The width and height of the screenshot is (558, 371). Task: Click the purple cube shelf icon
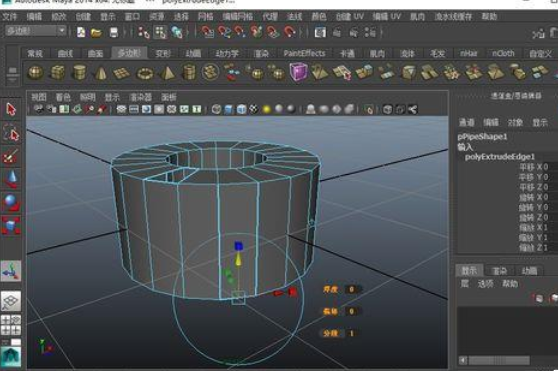[298, 72]
